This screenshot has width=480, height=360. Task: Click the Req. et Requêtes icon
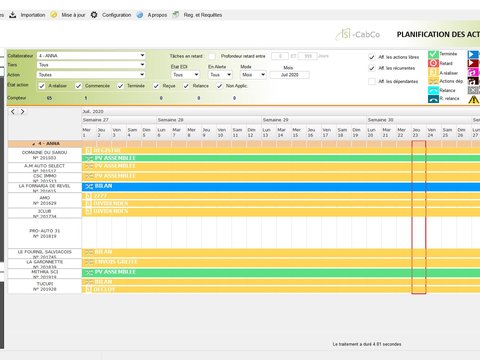[175, 15]
